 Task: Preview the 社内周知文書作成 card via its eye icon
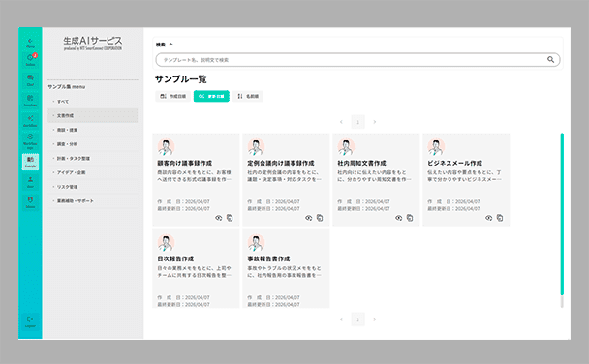[x=399, y=218]
